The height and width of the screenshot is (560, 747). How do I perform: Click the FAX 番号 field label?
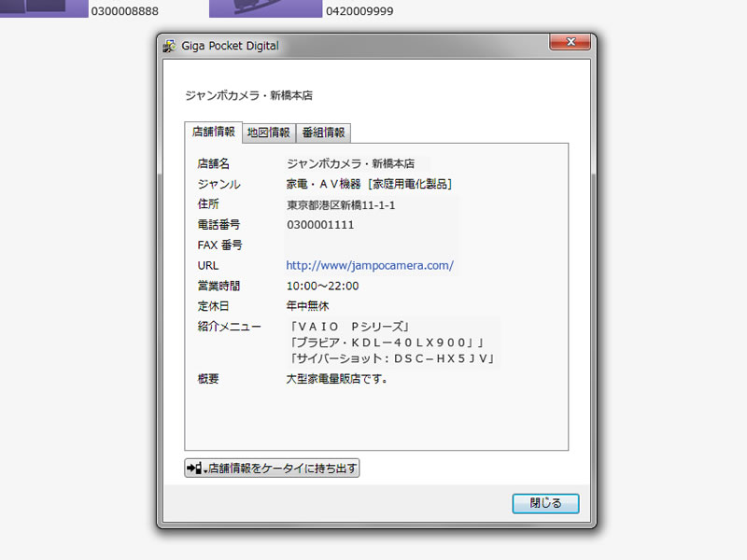pos(220,245)
